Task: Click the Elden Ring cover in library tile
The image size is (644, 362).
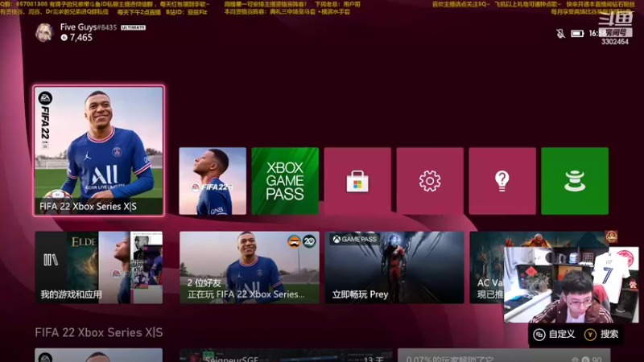Action: pyautogui.click(x=83, y=268)
